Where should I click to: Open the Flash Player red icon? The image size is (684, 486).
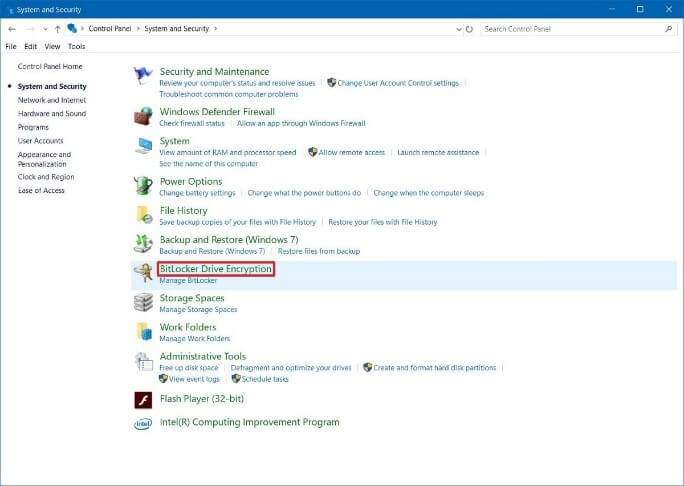(x=143, y=400)
